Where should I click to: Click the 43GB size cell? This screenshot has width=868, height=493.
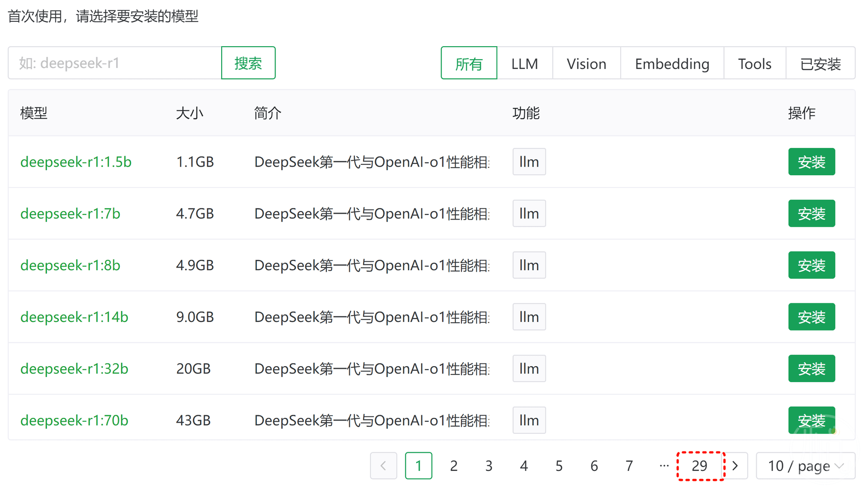(194, 420)
